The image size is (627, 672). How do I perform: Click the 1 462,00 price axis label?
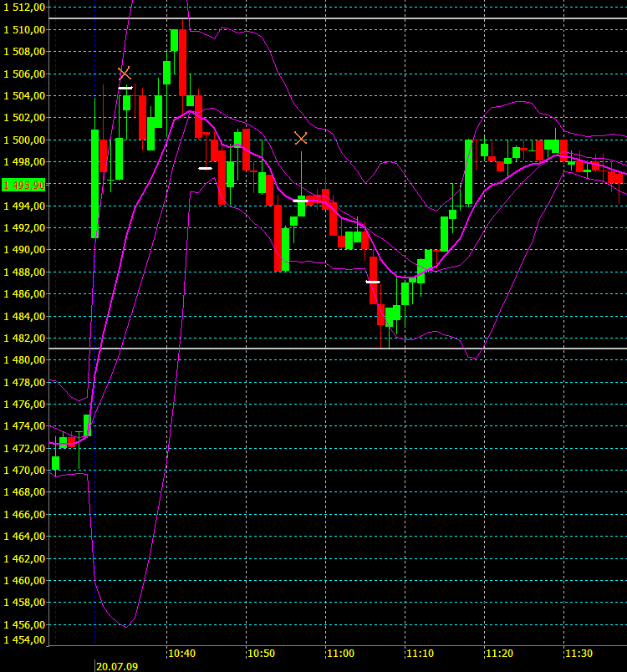(x=24, y=558)
